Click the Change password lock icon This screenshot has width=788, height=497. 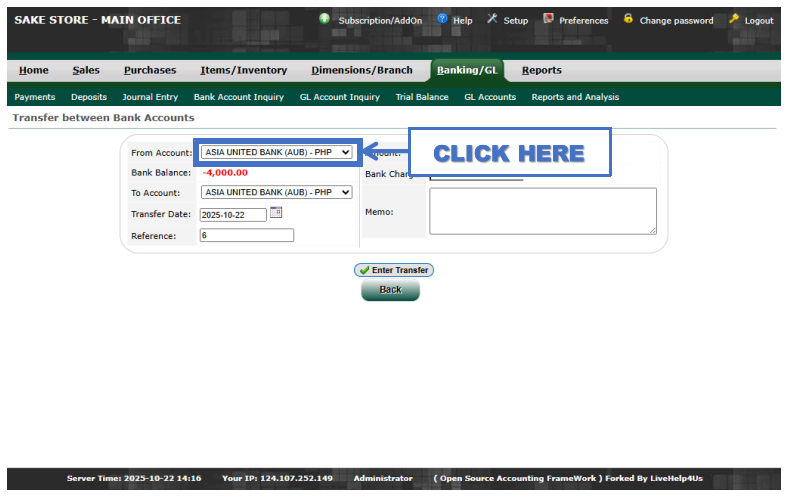[x=628, y=19]
